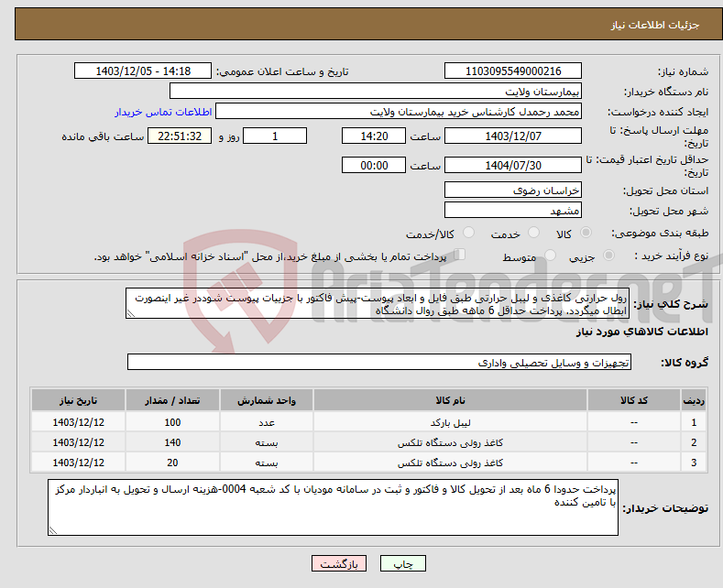Screen dimensions: 723x588
Task: Select the متوسط purchase type radio
Action: pos(550,255)
